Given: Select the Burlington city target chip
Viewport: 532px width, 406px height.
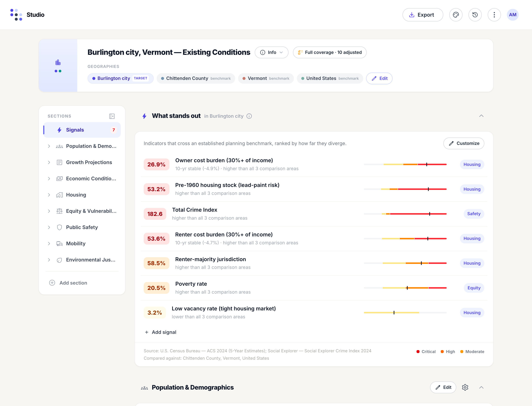Looking at the screenshot, I should pos(120,79).
